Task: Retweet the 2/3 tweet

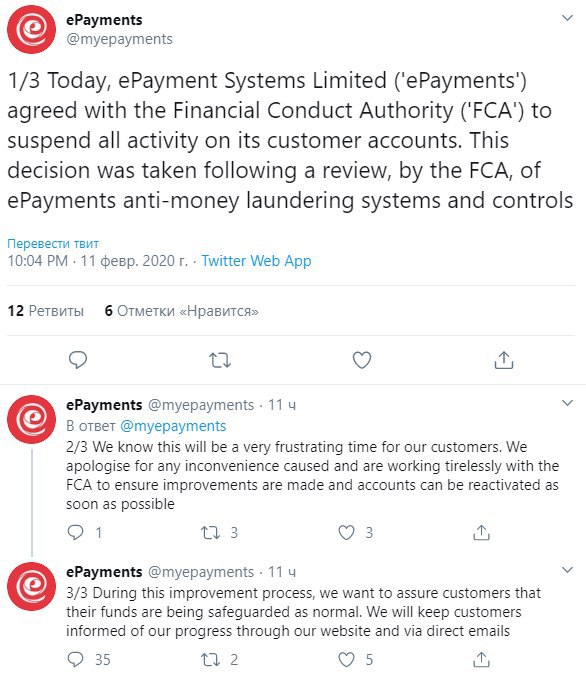Action: pos(211,533)
